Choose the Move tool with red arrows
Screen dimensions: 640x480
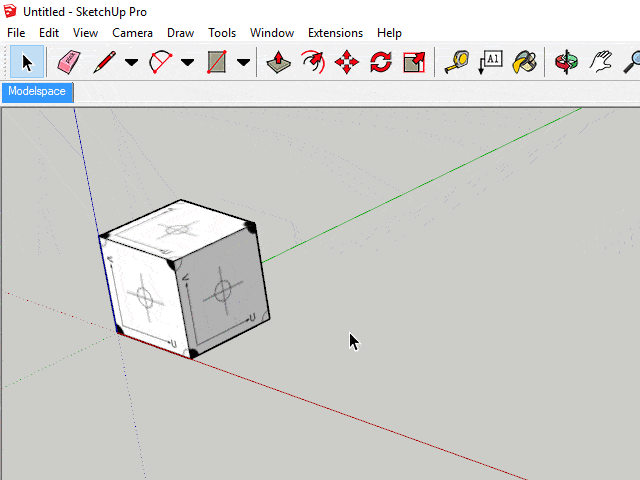click(347, 63)
